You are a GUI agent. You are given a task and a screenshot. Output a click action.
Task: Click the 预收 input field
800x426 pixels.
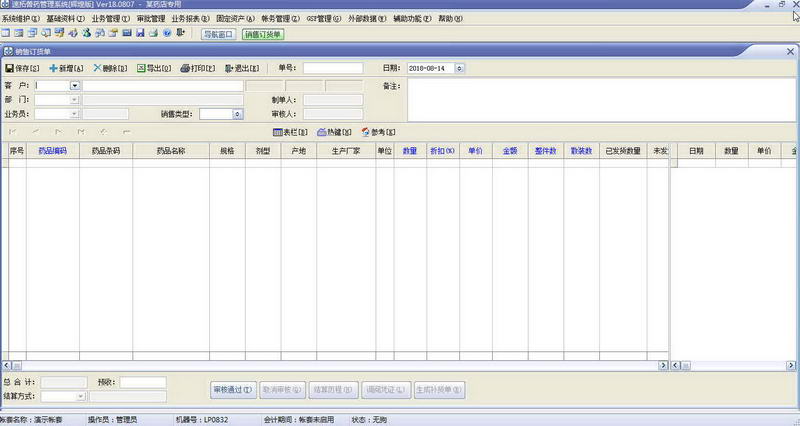pos(143,382)
